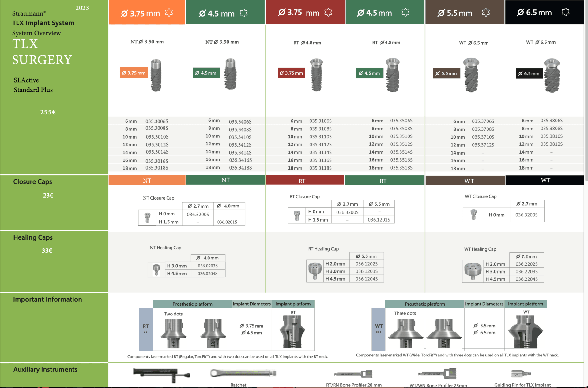588x388 pixels.
Task: Click the TLX Implant System title
Action: (43, 23)
